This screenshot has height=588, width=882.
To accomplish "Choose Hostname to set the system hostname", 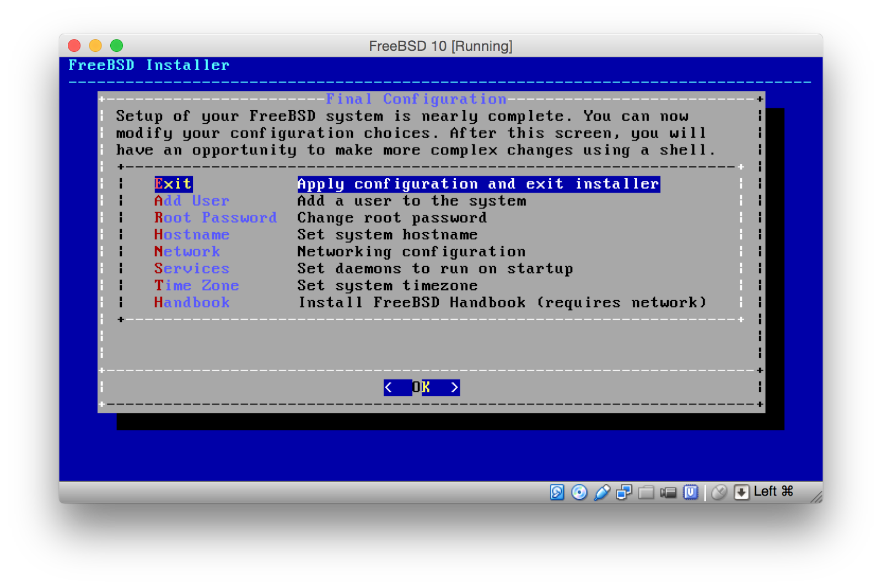I will coord(191,234).
